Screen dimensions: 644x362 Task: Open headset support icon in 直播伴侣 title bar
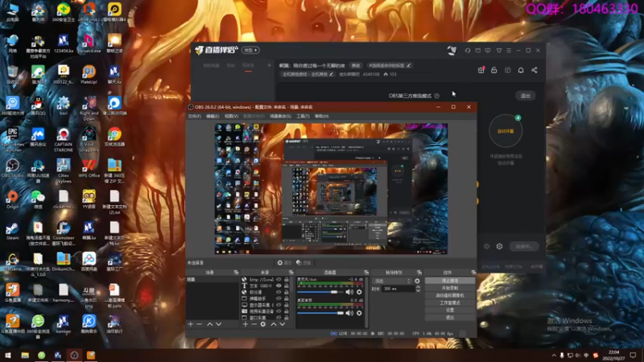coord(468,51)
